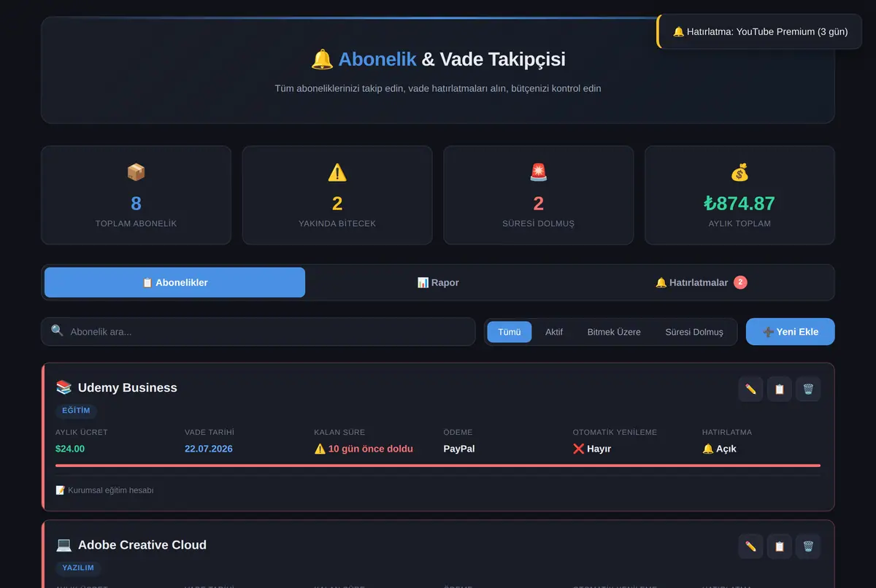Screen dimensions: 876x588
Task: Click the Udemy Business title
Action: click(x=128, y=387)
